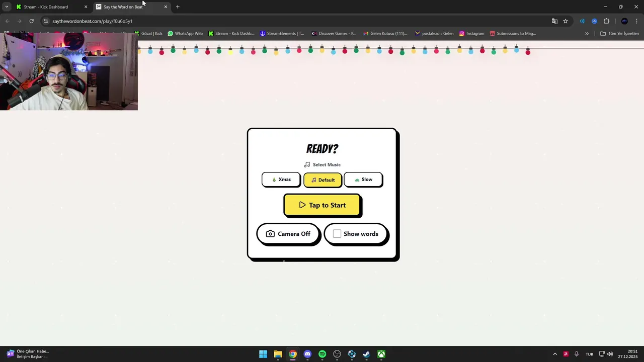Open File Explorer from the taskbar

pos(278,354)
